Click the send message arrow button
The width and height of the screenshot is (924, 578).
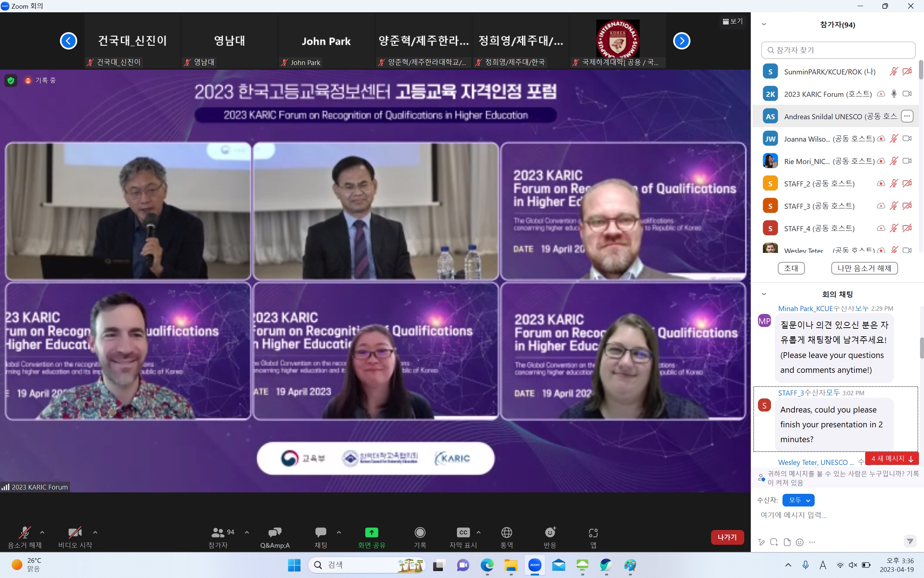pyautogui.click(x=910, y=541)
